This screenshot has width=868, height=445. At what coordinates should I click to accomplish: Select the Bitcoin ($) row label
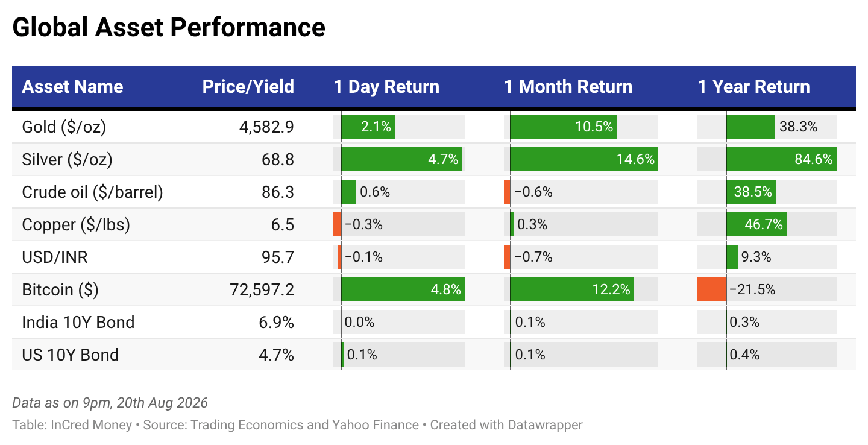[60, 290]
